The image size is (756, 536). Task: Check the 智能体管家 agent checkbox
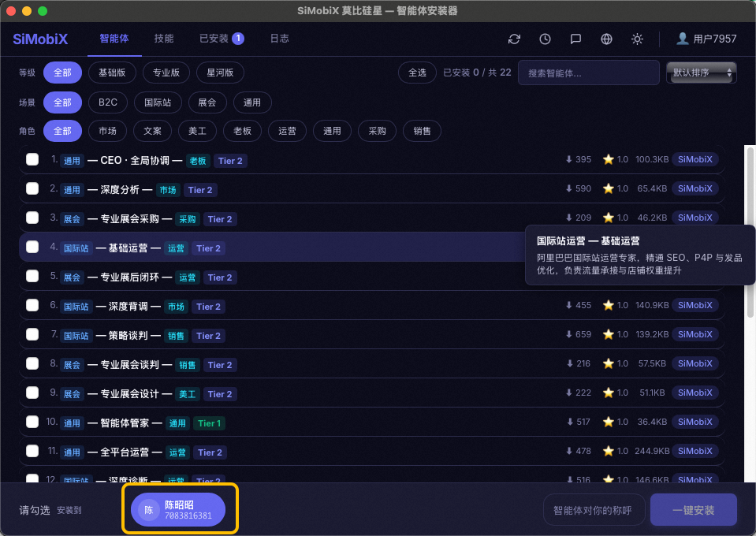(x=32, y=422)
